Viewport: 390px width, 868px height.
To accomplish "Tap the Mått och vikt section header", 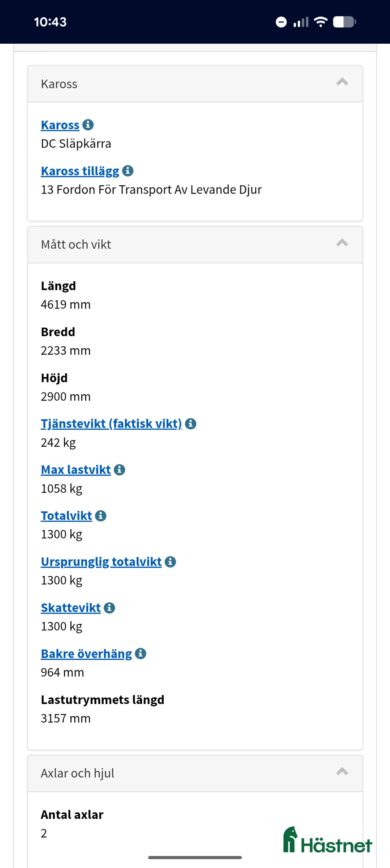I will (76, 244).
